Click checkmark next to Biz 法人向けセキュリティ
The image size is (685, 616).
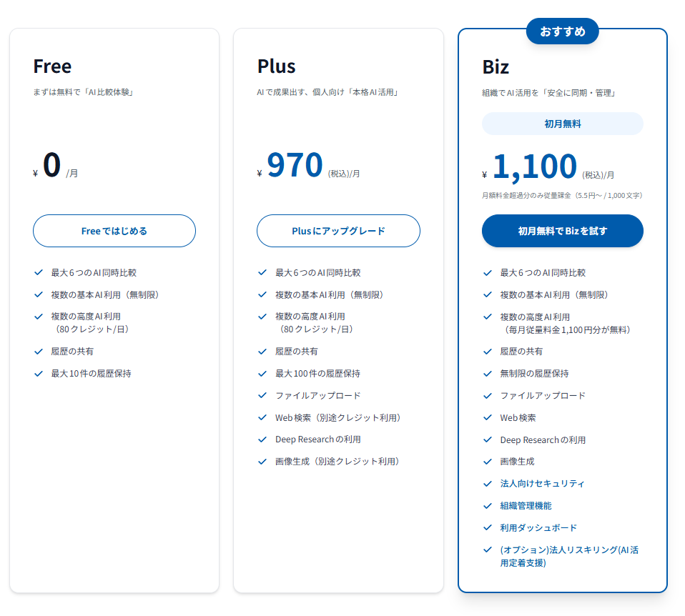coord(488,484)
